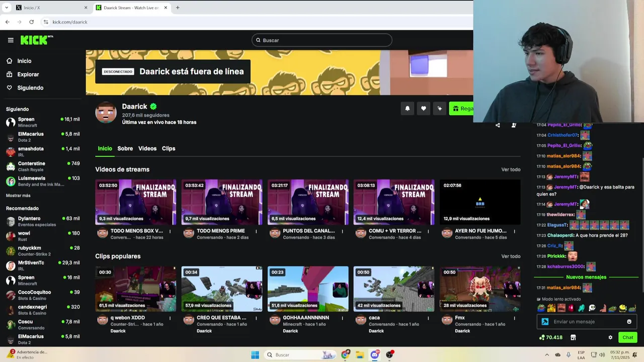Show hidden system tray icons
Image resolution: width=644 pixels, height=362 pixels.
(547, 355)
